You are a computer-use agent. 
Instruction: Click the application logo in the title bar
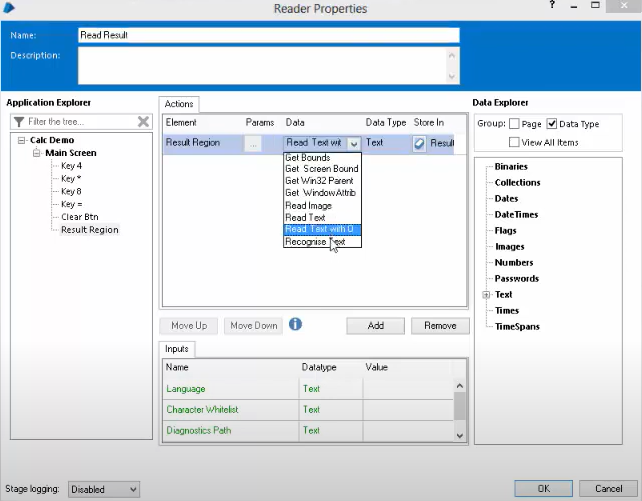(x=9, y=8)
